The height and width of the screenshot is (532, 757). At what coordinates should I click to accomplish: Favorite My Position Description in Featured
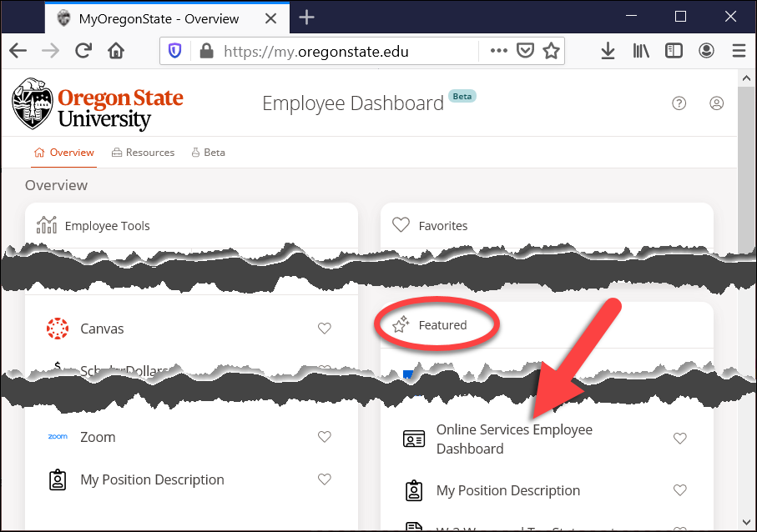679,490
